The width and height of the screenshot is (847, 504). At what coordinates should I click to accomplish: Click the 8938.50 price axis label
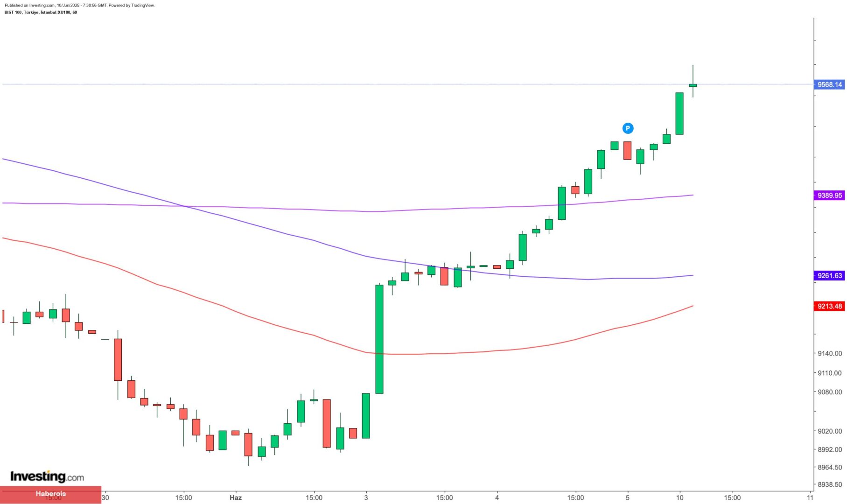(830, 484)
